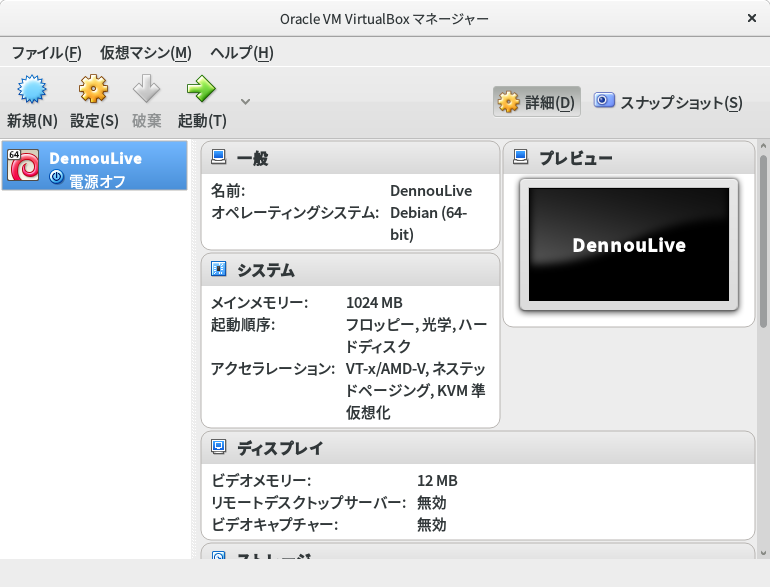
Task: Click the メインメモリー: label
Action: pos(260,303)
